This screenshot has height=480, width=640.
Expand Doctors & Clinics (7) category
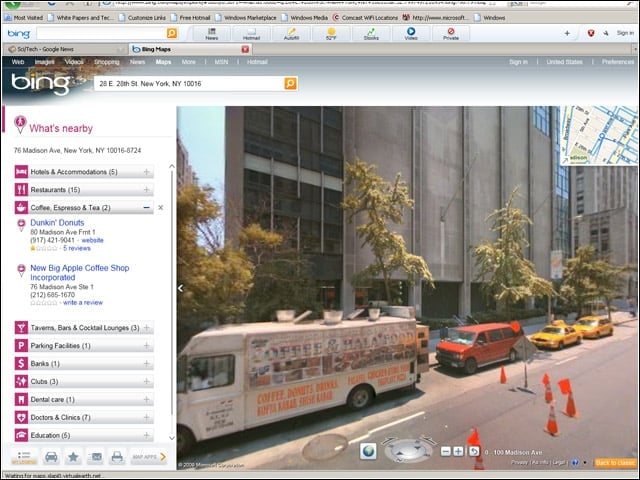click(x=146, y=418)
